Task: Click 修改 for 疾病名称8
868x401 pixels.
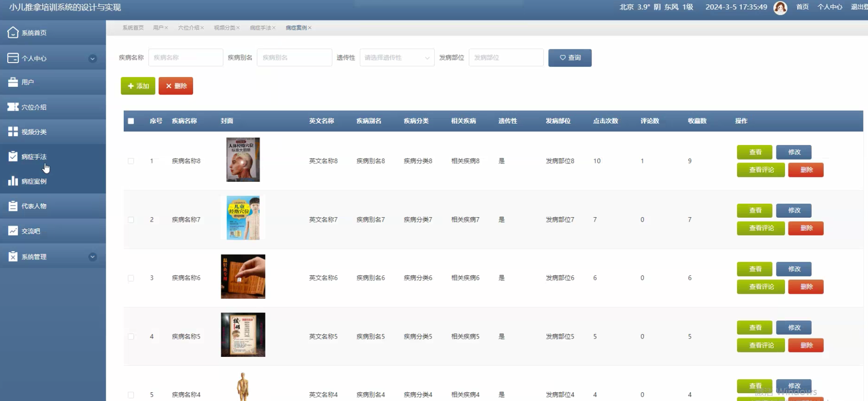Action: click(794, 152)
